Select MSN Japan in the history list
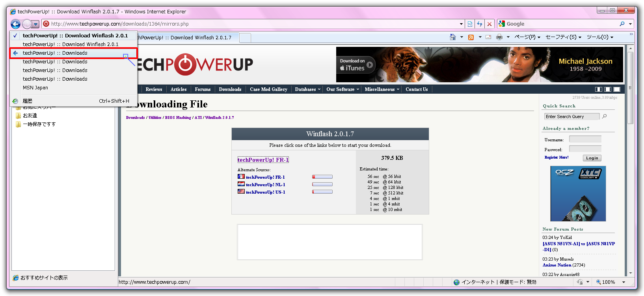Viewport: 644px width, 296px height. 74,87
